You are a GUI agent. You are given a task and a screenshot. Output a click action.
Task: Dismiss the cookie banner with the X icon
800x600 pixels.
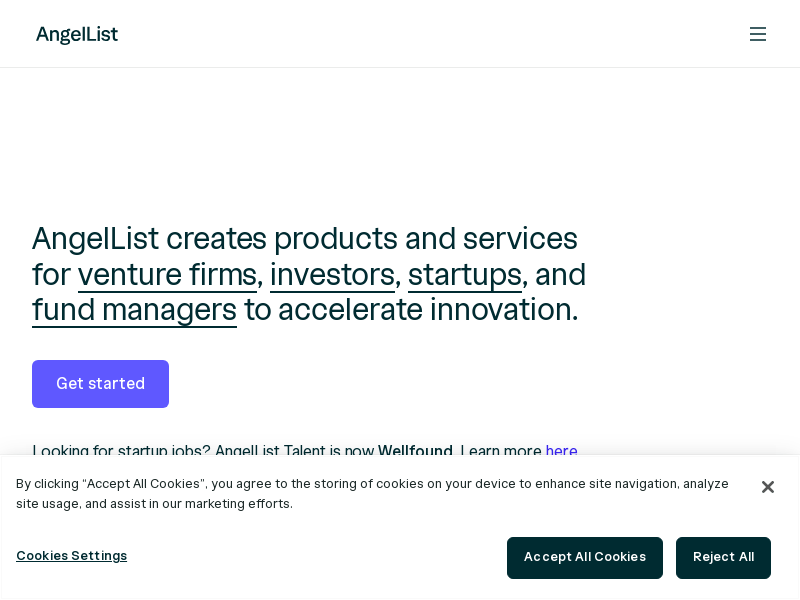click(767, 487)
